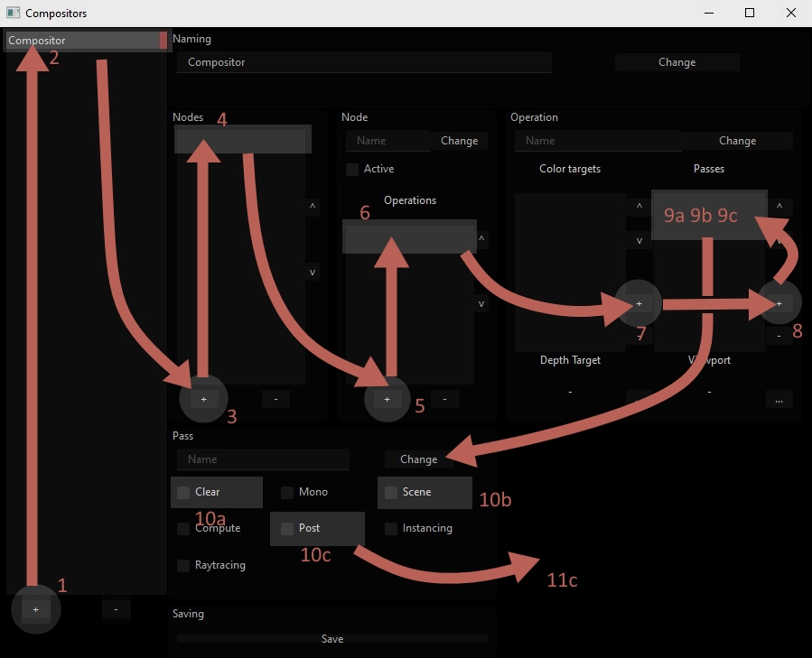Maximize the Compositors window
The height and width of the screenshot is (658, 812).
pos(750,13)
